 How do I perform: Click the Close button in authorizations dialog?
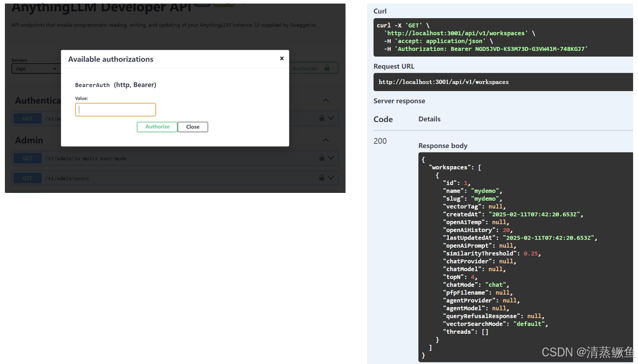[193, 127]
